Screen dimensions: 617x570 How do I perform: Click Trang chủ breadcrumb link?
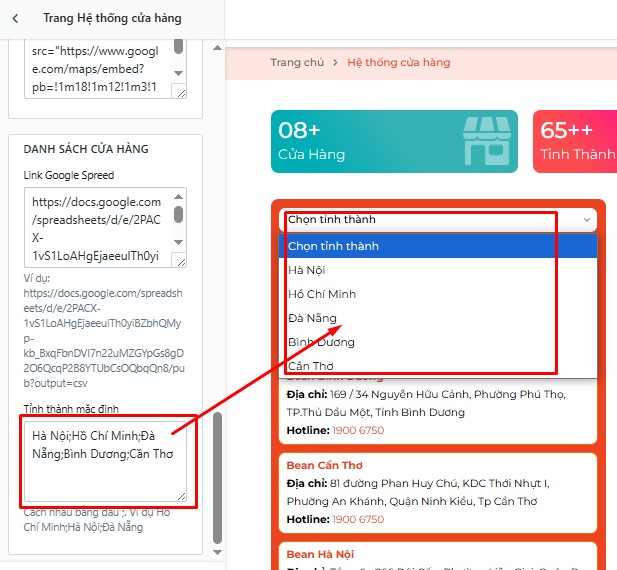pos(297,62)
